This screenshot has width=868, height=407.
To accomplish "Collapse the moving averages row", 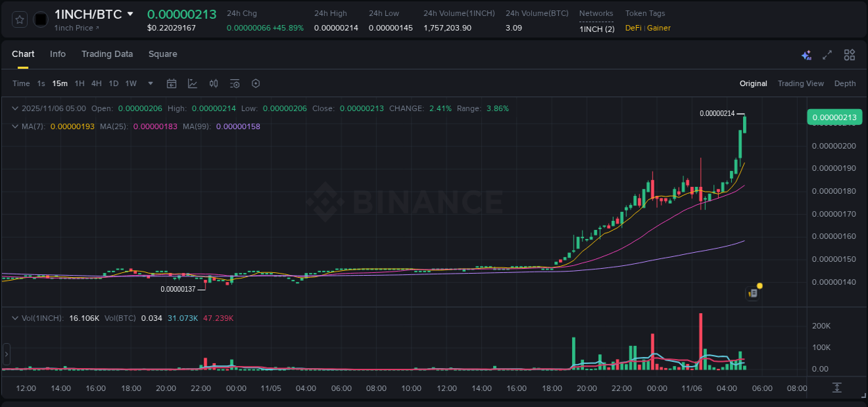I will pyautogui.click(x=15, y=126).
